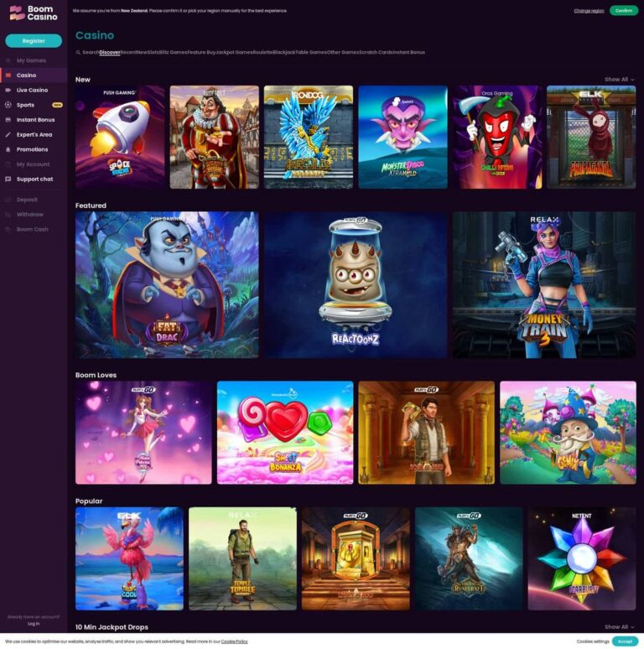
Task: Expand Show All for 10 Min Jackpot Drops
Action: click(619, 627)
